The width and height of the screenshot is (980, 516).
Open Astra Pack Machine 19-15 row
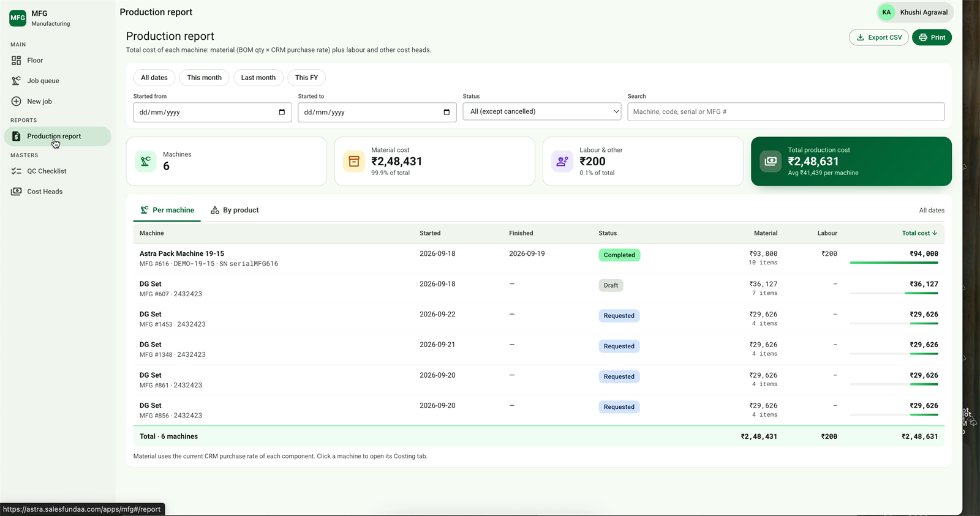(539, 258)
